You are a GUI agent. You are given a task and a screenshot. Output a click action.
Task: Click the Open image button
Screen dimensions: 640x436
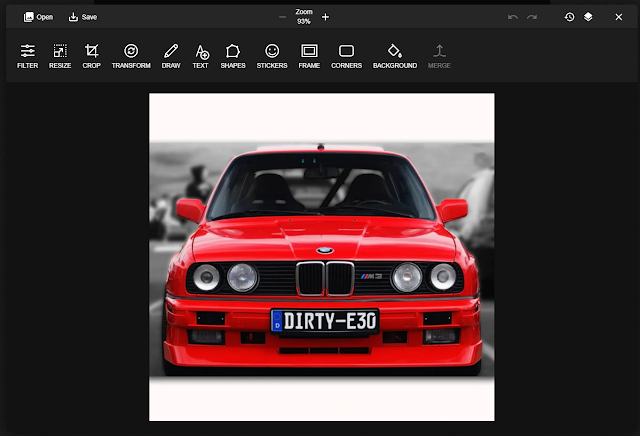coord(38,17)
